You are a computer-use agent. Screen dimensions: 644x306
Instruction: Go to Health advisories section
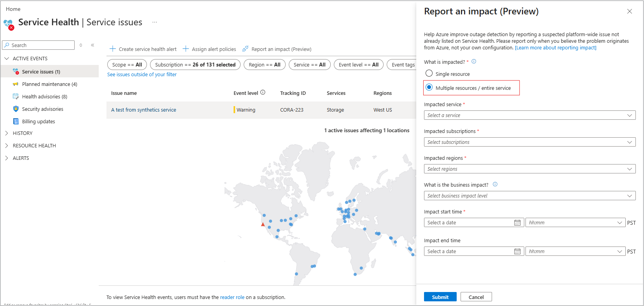(x=44, y=96)
